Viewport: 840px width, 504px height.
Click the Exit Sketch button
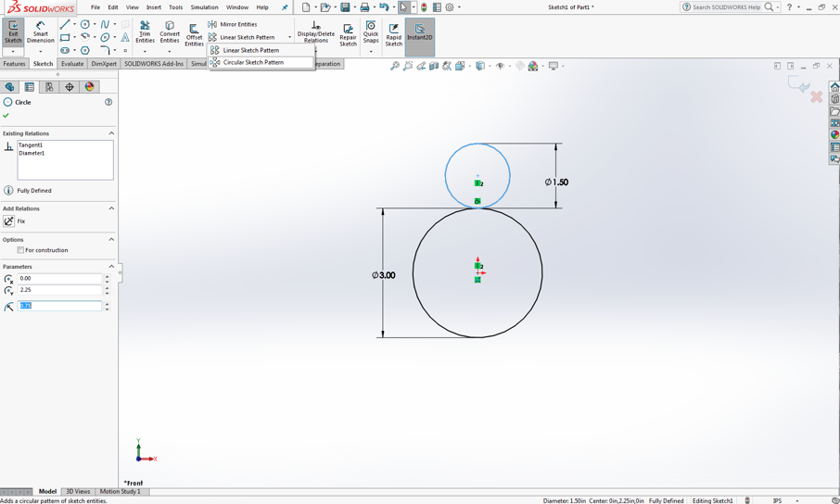point(13,32)
